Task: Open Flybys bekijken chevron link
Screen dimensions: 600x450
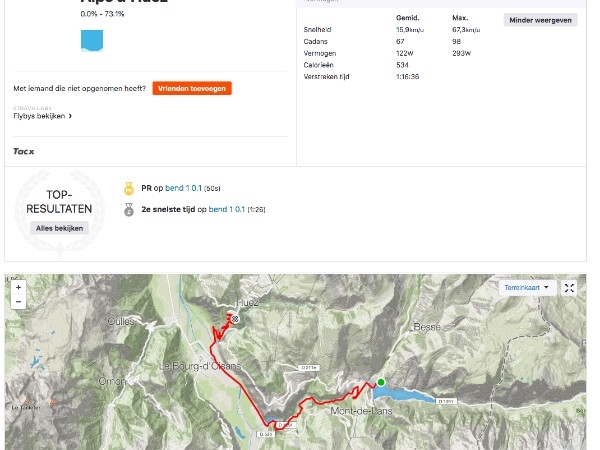Action: pyautogui.click(x=42, y=116)
